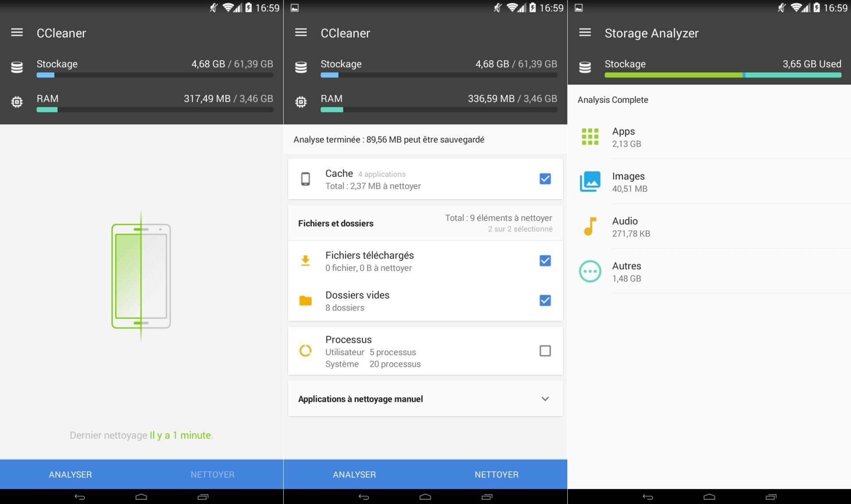Tap the yellow Audio note icon

(590, 226)
